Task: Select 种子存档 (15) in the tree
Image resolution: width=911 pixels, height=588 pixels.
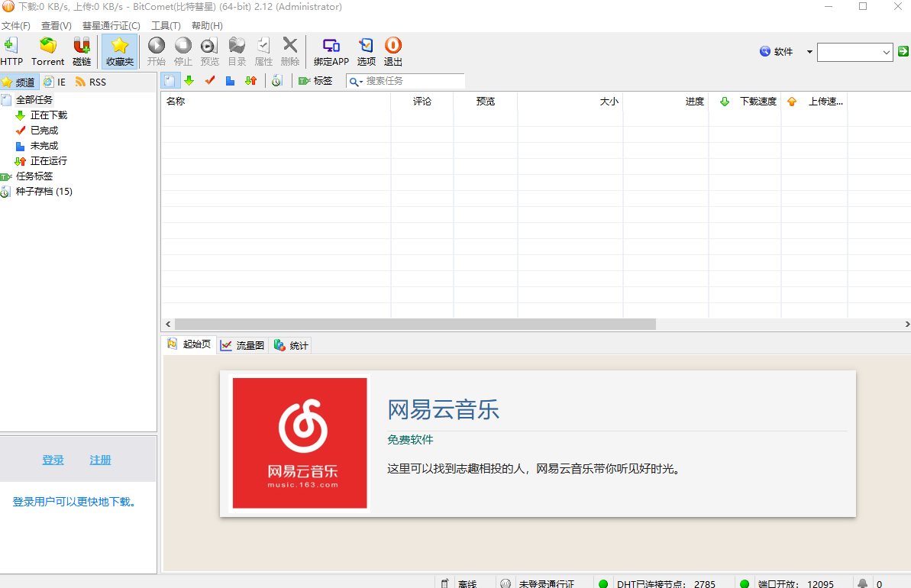Action: [x=44, y=191]
